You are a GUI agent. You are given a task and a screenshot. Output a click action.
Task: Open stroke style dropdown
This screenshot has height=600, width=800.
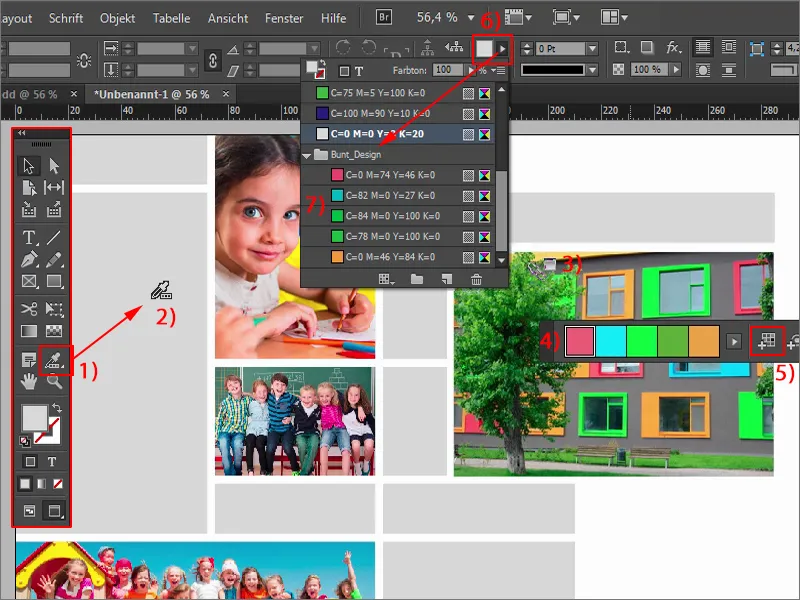(x=592, y=70)
